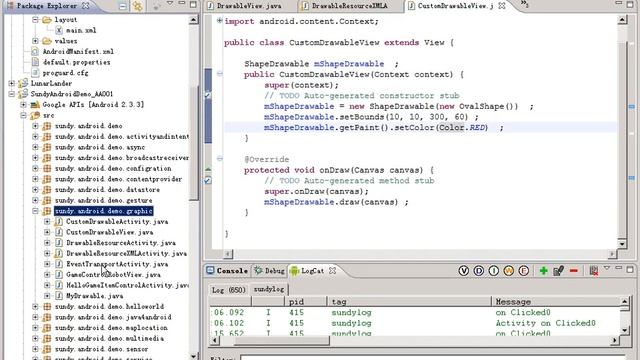Click the Android LogCat icon
The image size is (640, 360).
point(294,271)
